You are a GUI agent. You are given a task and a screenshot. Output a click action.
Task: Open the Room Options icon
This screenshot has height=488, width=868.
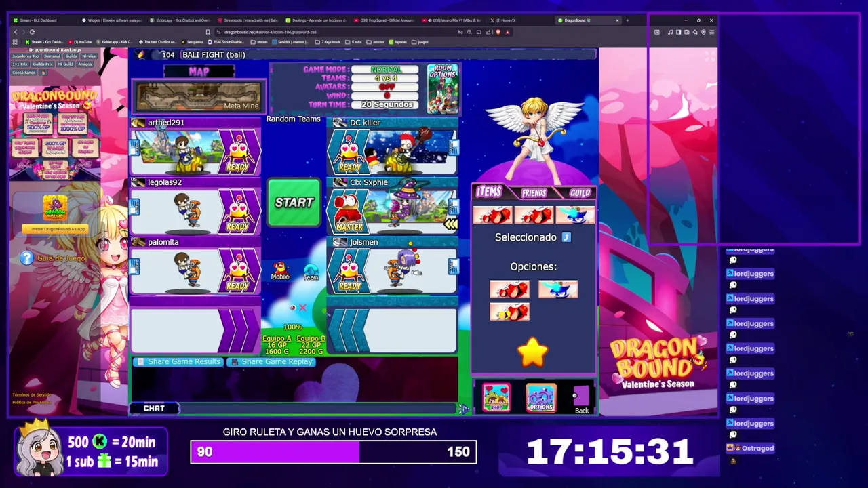(x=443, y=89)
